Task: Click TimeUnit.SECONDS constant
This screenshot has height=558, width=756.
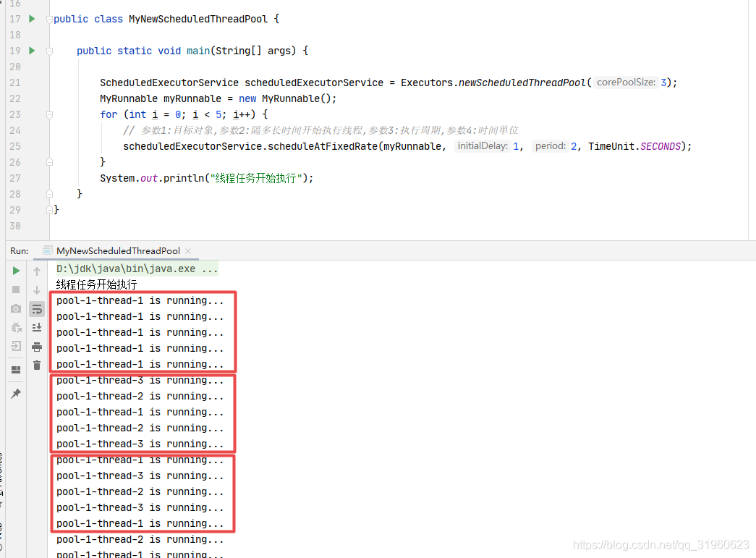Action: [x=634, y=146]
